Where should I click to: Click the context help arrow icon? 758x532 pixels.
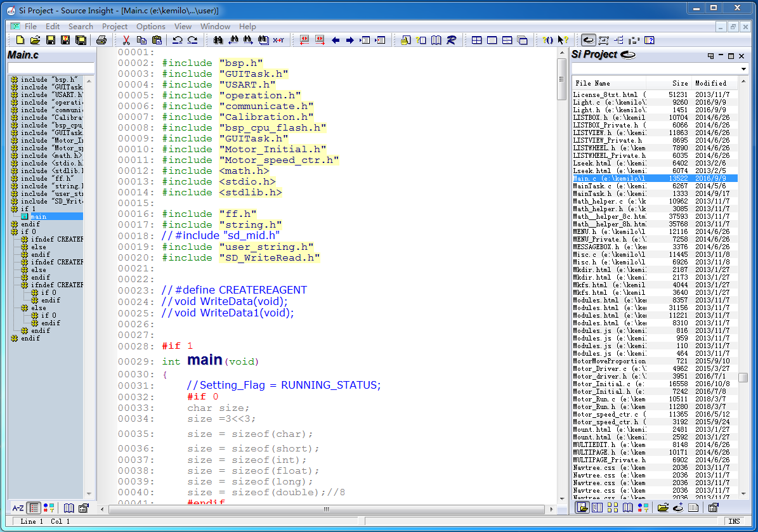point(563,41)
